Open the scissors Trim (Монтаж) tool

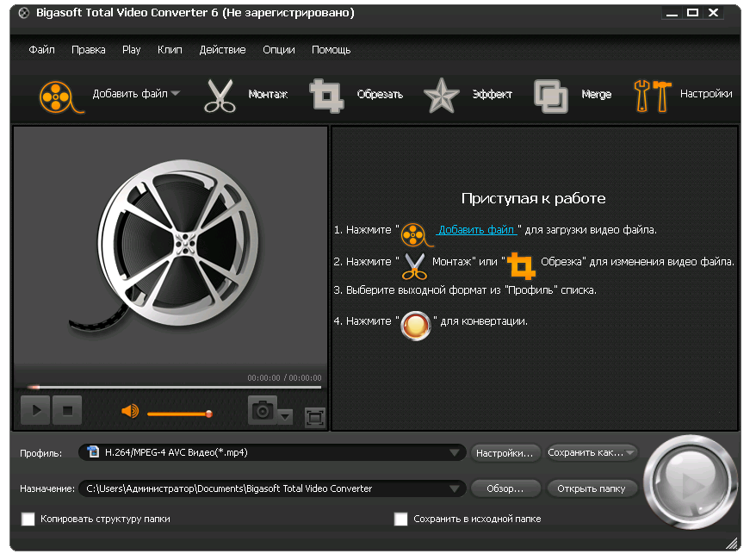point(220,96)
